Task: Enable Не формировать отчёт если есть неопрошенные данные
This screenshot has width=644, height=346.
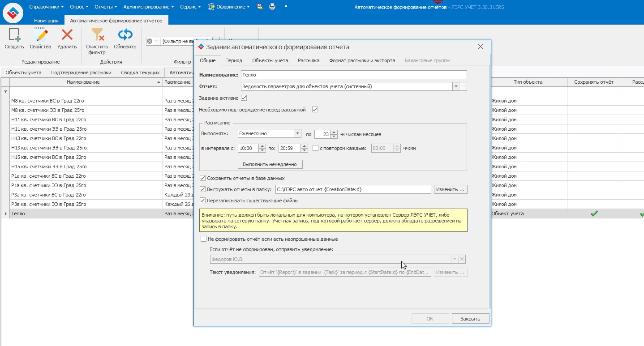Action: (204, 239)
